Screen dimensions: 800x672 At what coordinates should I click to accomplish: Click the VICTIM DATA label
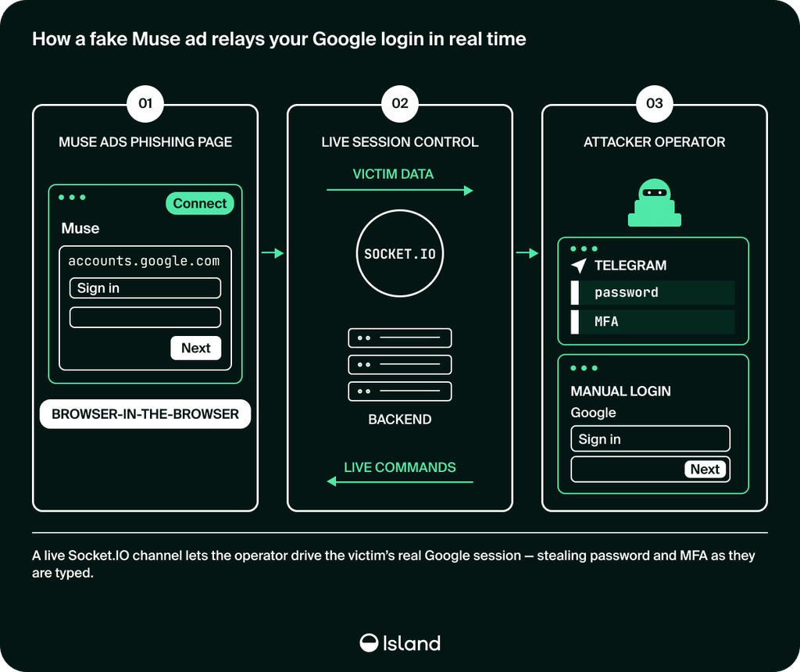click(393, 174)
